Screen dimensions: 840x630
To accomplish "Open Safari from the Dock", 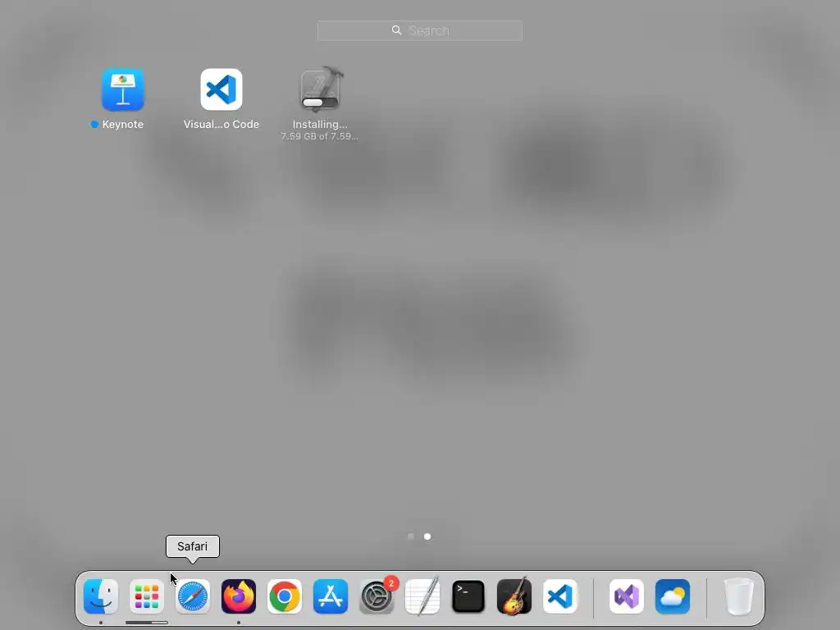I will [x=192, y=596].
